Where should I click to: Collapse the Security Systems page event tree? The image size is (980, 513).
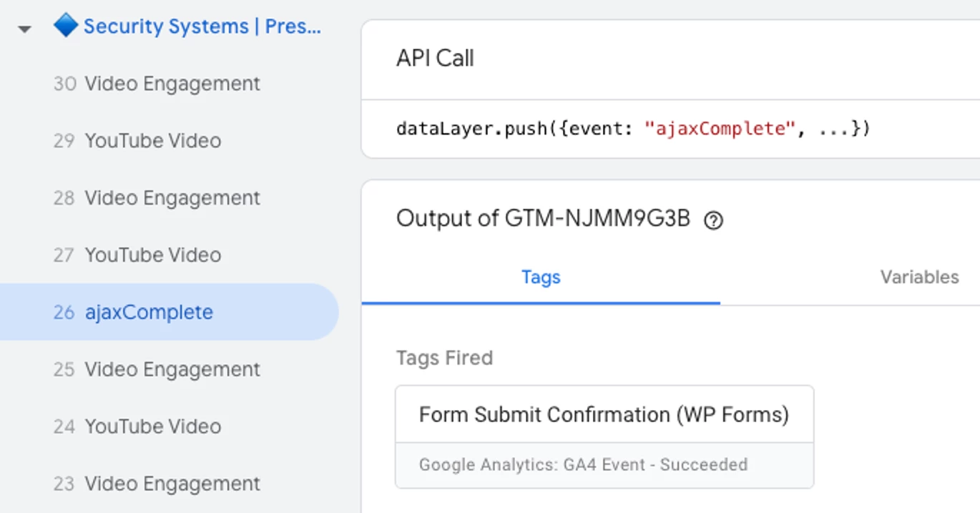coord(25,29)
